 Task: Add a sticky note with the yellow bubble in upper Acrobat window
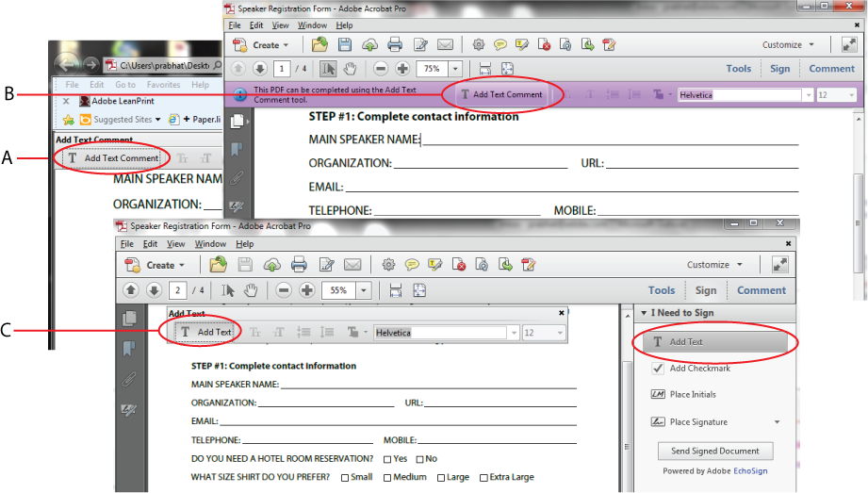(500, 45)
